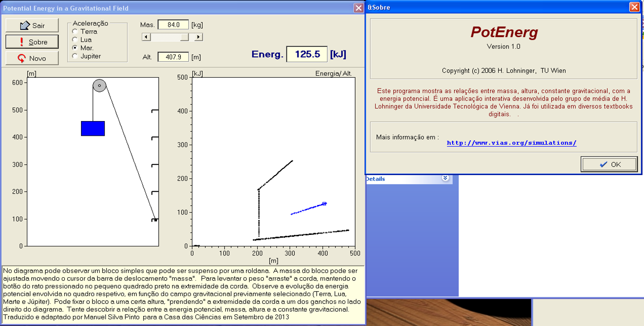Click the mass slider right arrow
Image resolution: width=644 pixels, height=326 pixels.
[199, 37]
